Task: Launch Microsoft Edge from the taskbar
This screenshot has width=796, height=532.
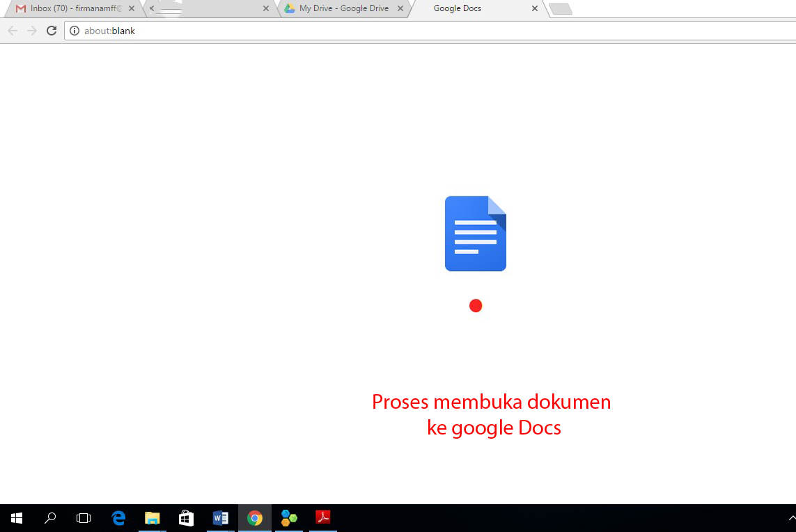Action: [x=118, y=517]
